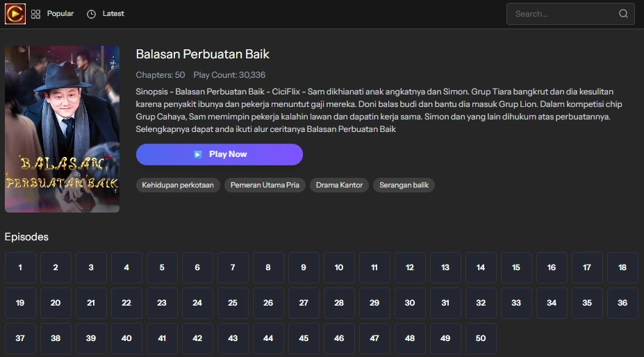
Task: Click the Episodes heading
Action: [26, 237]
